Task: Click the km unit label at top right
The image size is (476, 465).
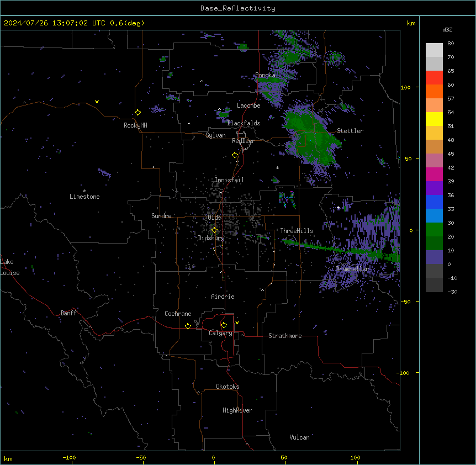Action: [411, 23]
